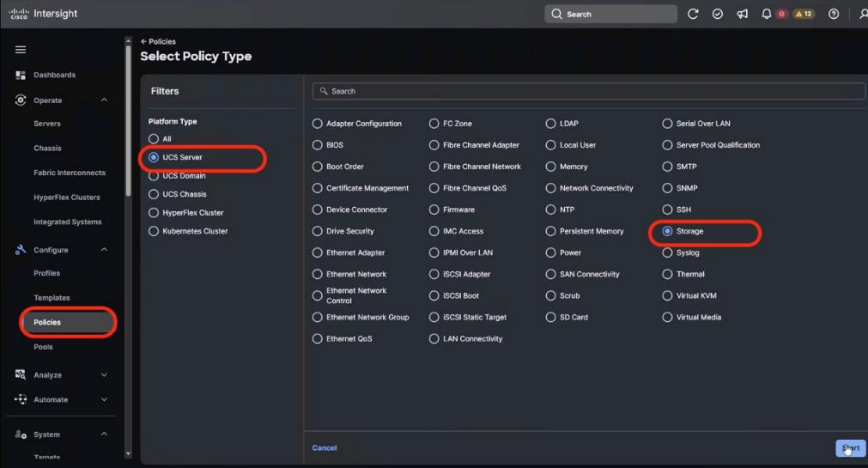Viewport: 868px width, 468px height.
Task: Choose the SNMP policy type
Action: pyautogui.click(x=667, y=188)
